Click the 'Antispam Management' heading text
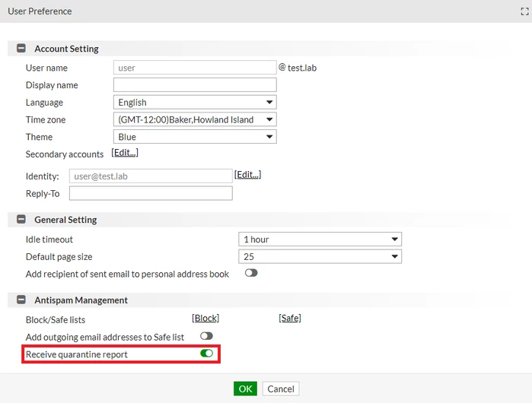 tap(81, 300)
